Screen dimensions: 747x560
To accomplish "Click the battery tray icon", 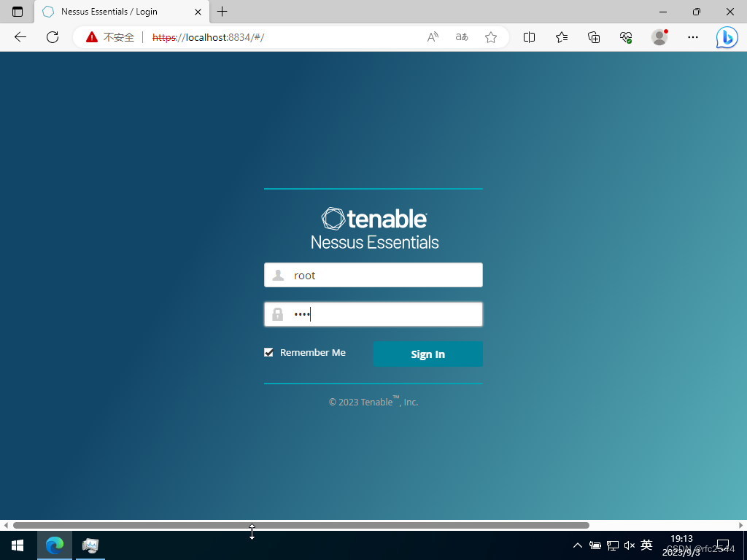I will (595, 545).
